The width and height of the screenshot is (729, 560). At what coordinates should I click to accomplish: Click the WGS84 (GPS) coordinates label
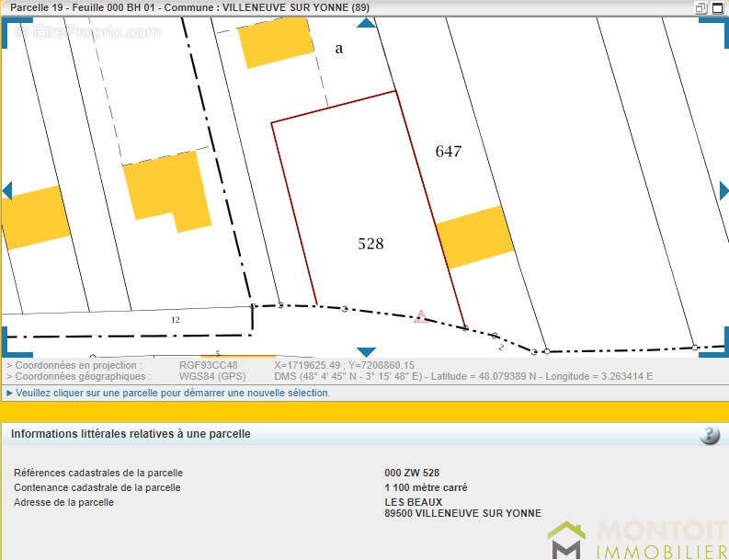[212, 376]
